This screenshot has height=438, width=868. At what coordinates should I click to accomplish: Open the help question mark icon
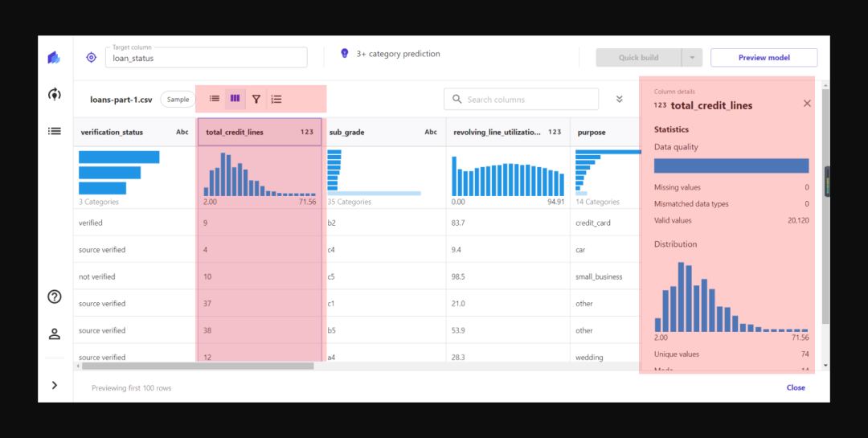pos(54,297)
